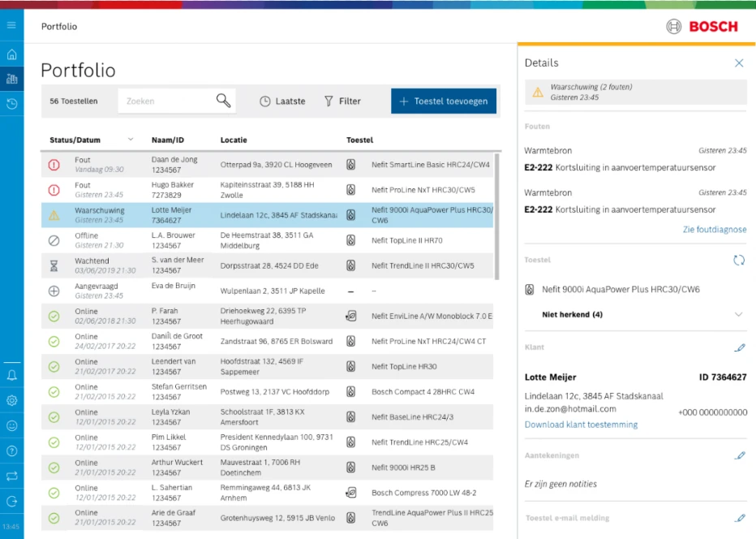756x539 pixels.
Task: Sort list by Laatste
Action: [x=282, y=101]
